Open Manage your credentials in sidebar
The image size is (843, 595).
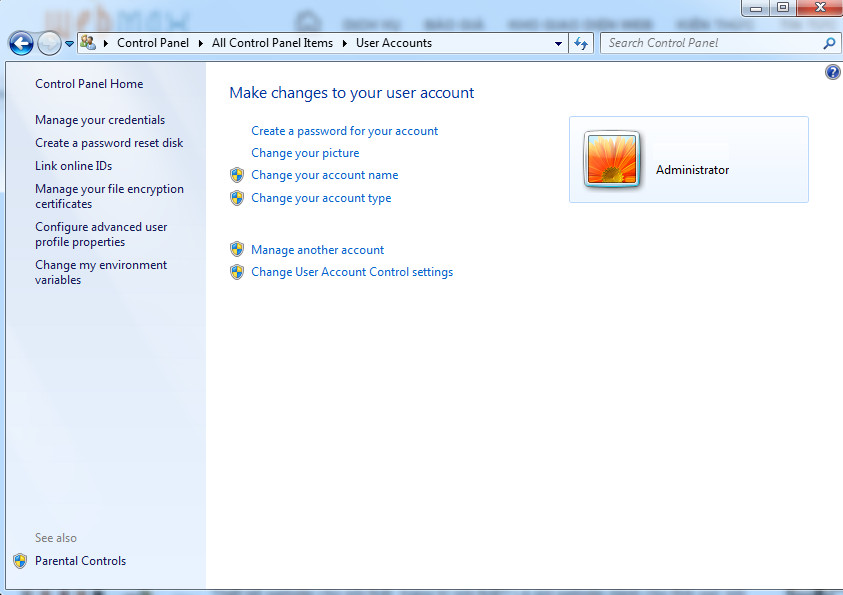click(100, 120)
